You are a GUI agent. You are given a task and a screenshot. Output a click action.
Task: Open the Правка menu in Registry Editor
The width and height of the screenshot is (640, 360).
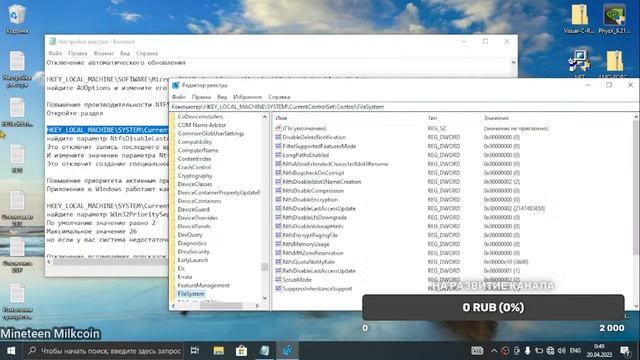pos(201,97)
